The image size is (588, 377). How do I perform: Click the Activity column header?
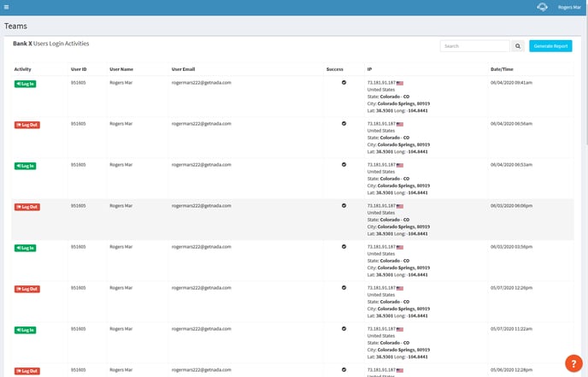(23, 68)
